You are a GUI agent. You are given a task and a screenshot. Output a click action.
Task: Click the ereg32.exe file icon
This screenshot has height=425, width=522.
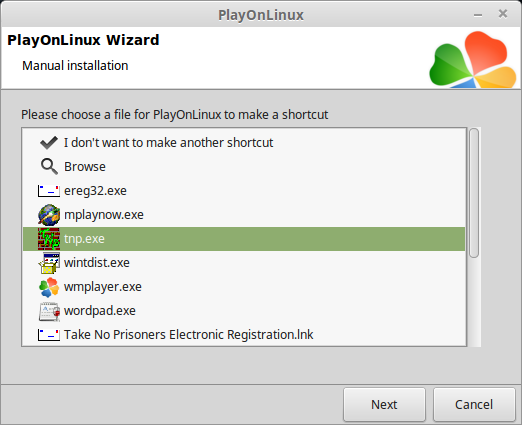pos(49,191)
